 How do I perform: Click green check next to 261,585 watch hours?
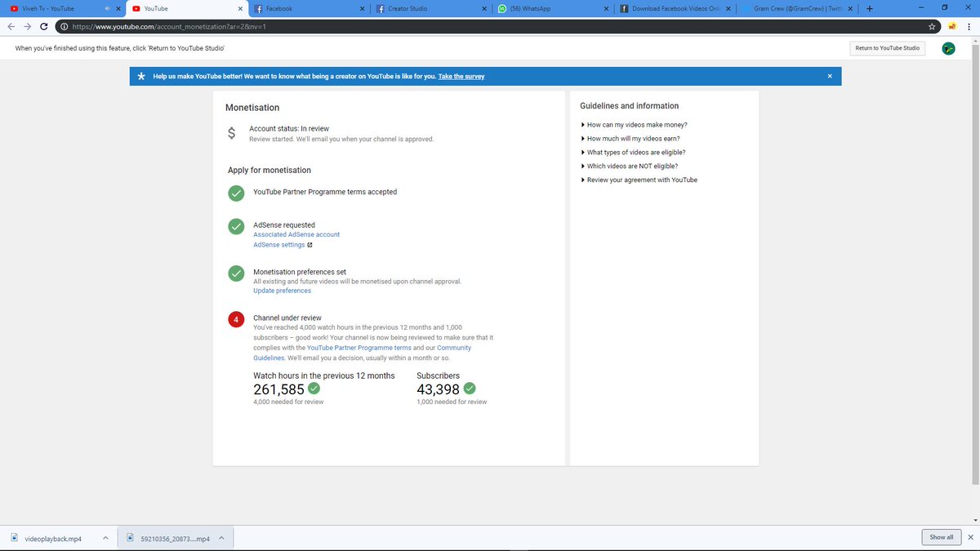(314, 389)
